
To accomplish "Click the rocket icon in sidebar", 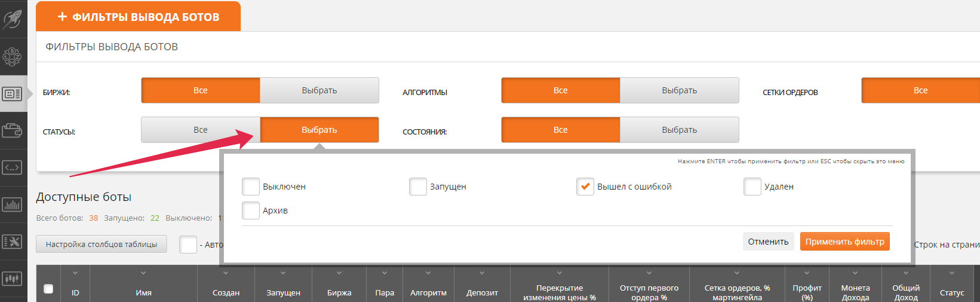I will point(13,19).
